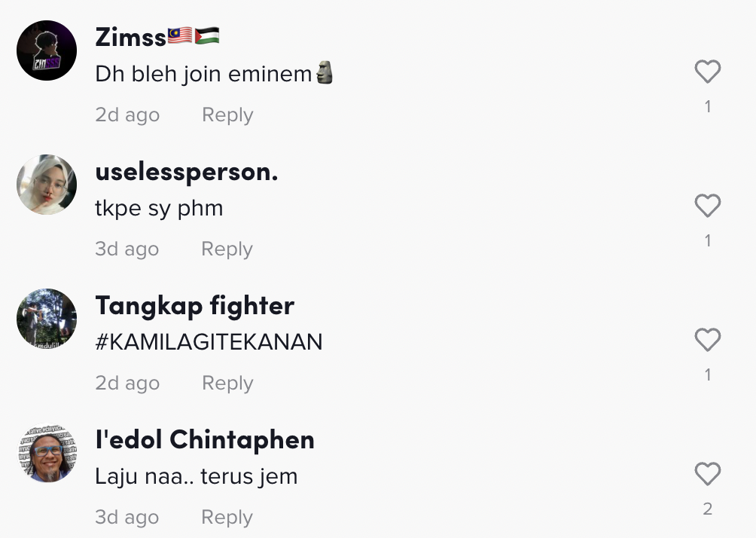
Task: Like the comment by Zimss
Action: click(x=707, y=72)
